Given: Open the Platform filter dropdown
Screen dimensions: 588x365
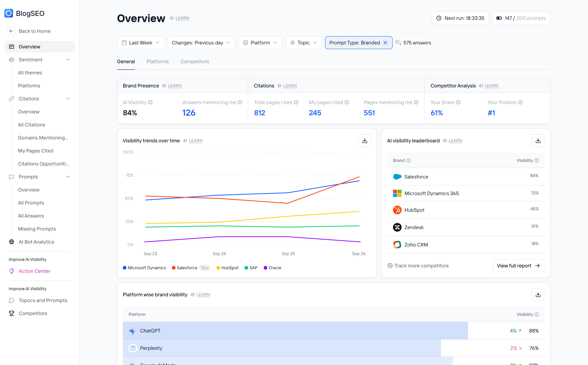Looking at the screenshot, I should point(260,43).
